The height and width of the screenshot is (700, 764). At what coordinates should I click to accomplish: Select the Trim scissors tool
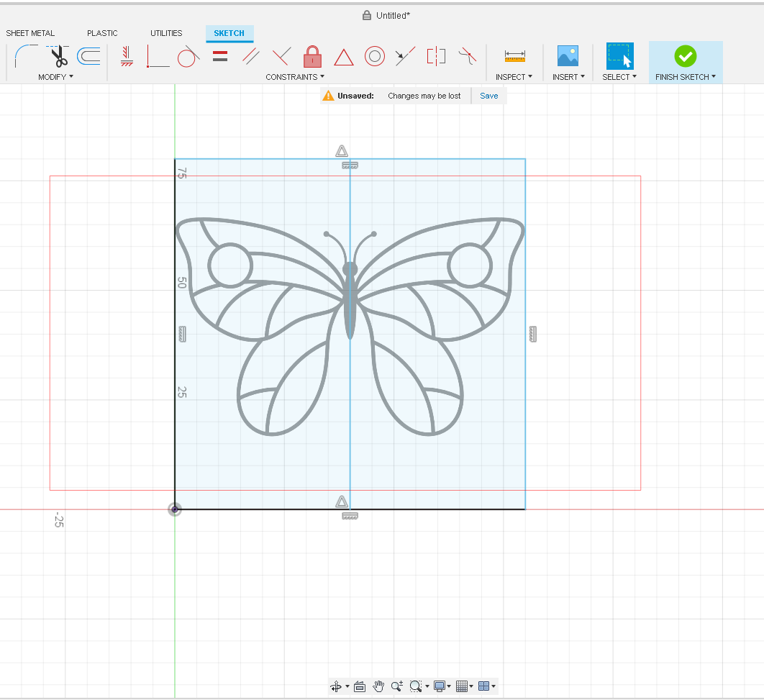tap(58, 56)
